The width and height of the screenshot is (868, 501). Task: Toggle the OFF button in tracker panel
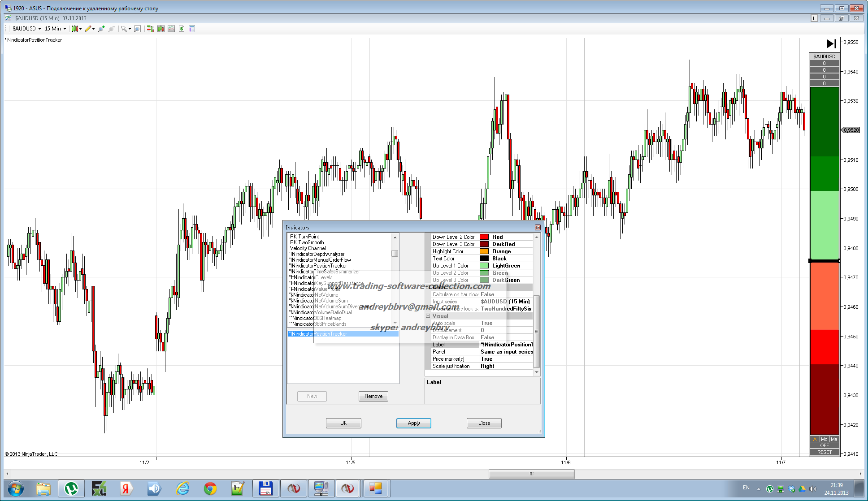click(824, 445)
